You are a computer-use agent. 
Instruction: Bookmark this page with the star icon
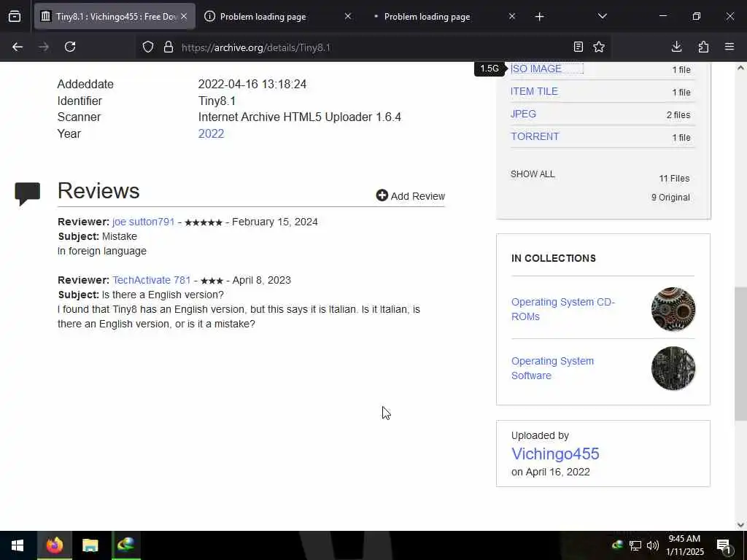[599, 47]
